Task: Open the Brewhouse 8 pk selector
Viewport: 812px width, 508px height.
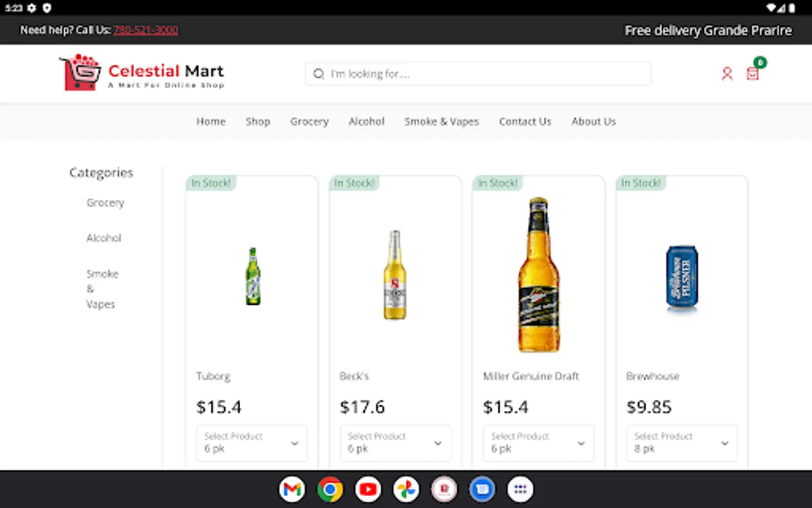Action: pyautogui.click(x=681, y=443)
